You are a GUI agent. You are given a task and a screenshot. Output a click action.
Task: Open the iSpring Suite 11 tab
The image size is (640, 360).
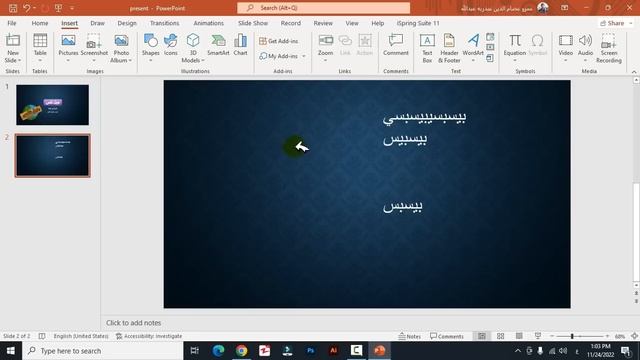tap(418, 23)
